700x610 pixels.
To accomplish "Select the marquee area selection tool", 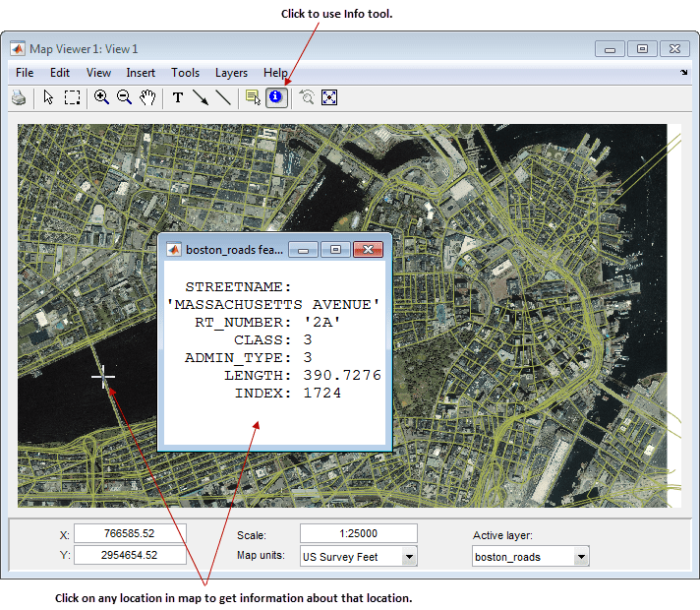I will point(72,97).
